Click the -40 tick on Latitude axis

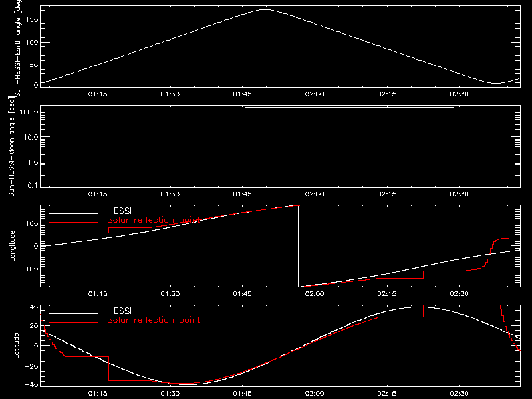coord(31,385)
